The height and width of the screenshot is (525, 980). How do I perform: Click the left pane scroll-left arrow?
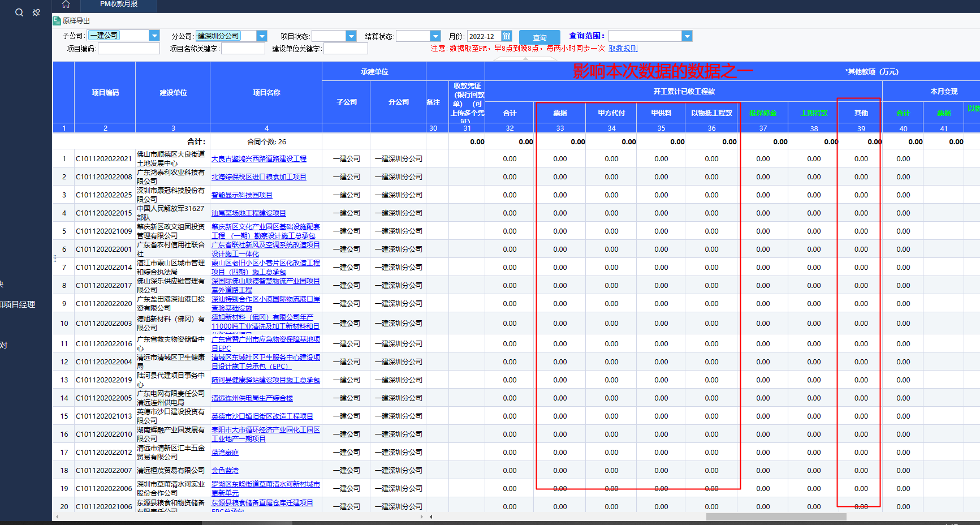(x=57, y=517)
